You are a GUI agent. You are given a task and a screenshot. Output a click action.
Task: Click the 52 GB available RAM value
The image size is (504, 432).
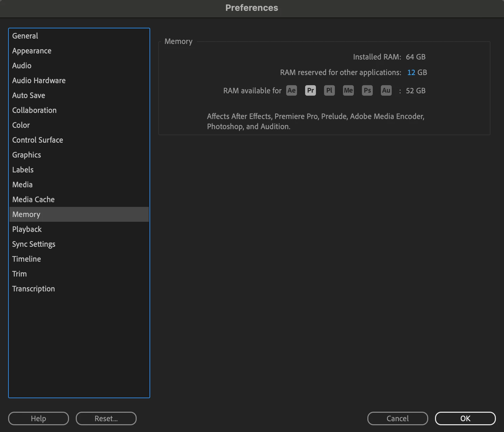[x=416, y=91]
